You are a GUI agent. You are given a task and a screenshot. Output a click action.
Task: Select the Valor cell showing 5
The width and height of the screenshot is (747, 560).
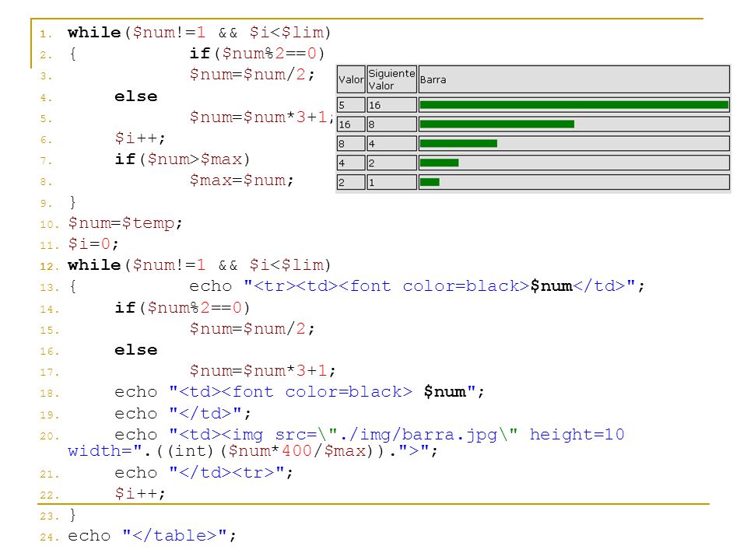pos(351,105)
